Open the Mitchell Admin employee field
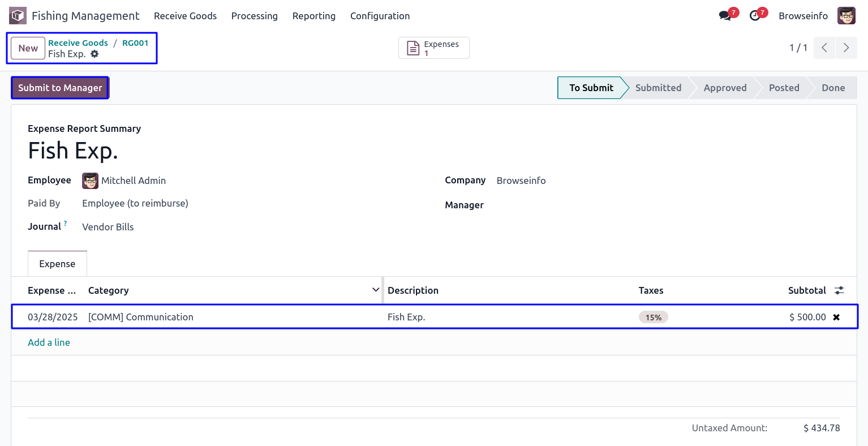 pos(134,181)
